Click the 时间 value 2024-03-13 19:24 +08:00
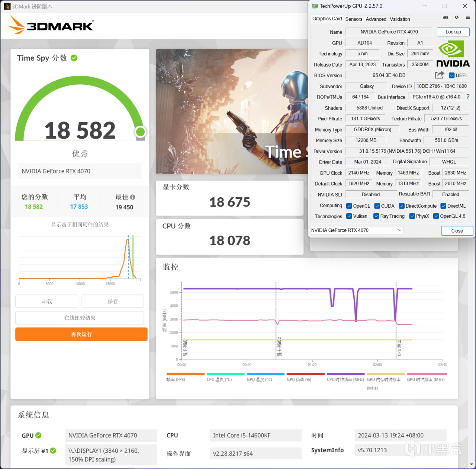 [401, 435]
